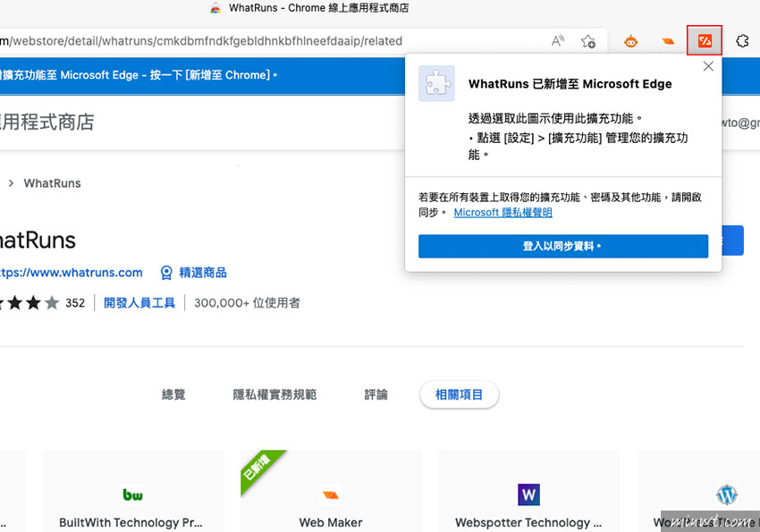The width and height of the screenshot is (760, 532).
Task: Click the 登入以同步資料 sync button
Action: pos(563,246)
